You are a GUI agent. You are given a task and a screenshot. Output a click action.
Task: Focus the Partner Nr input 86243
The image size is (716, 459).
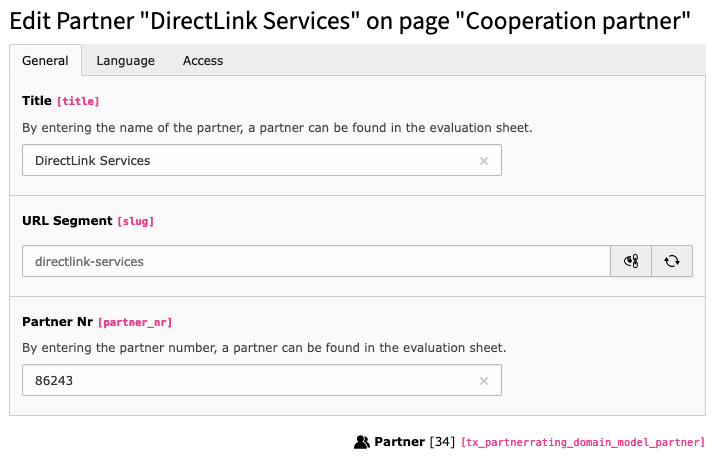point(262,380)
